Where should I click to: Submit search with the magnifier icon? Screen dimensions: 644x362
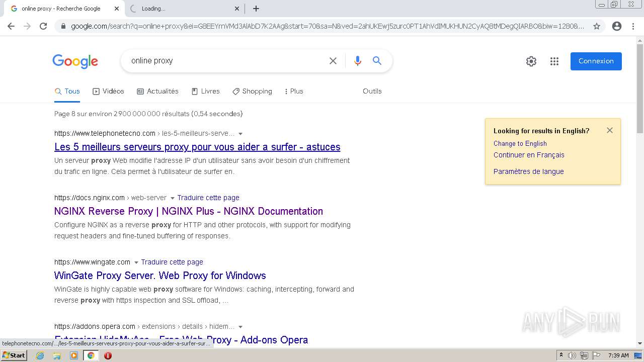(x=377, y=61)
